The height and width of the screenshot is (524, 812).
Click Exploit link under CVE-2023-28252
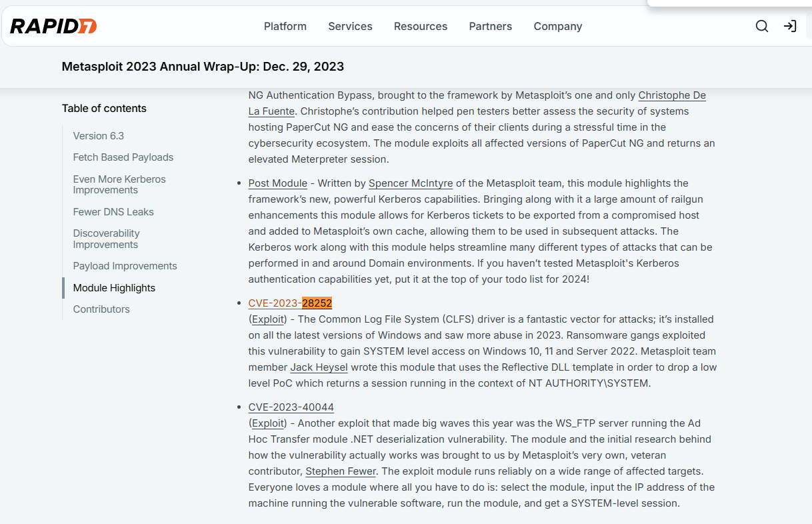coord(268,319)
